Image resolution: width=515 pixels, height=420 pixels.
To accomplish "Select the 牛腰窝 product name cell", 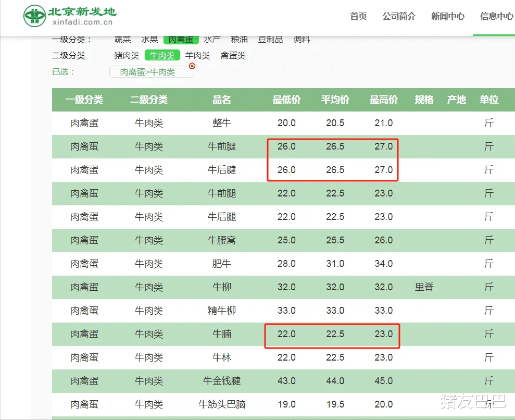I will tap(222, 240).
